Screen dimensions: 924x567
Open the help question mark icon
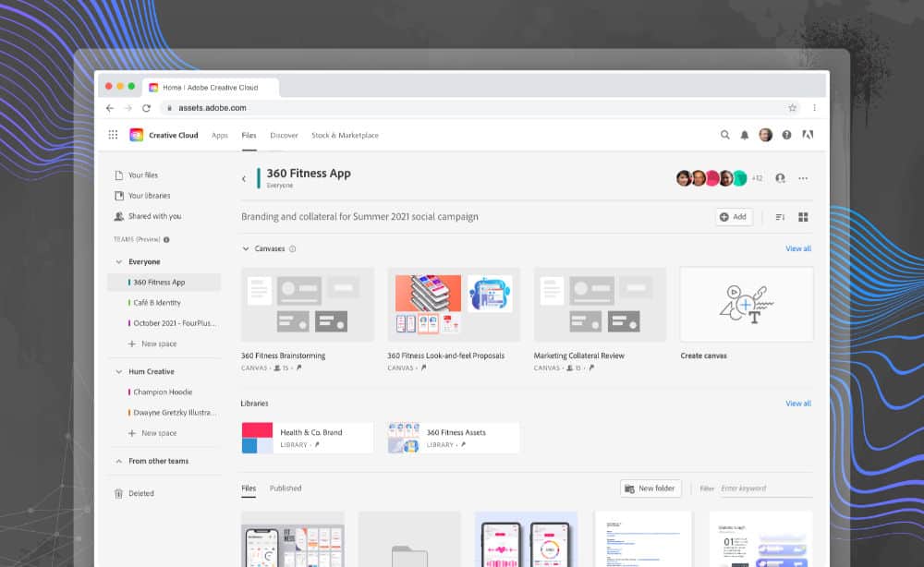(x=786, y=135)
